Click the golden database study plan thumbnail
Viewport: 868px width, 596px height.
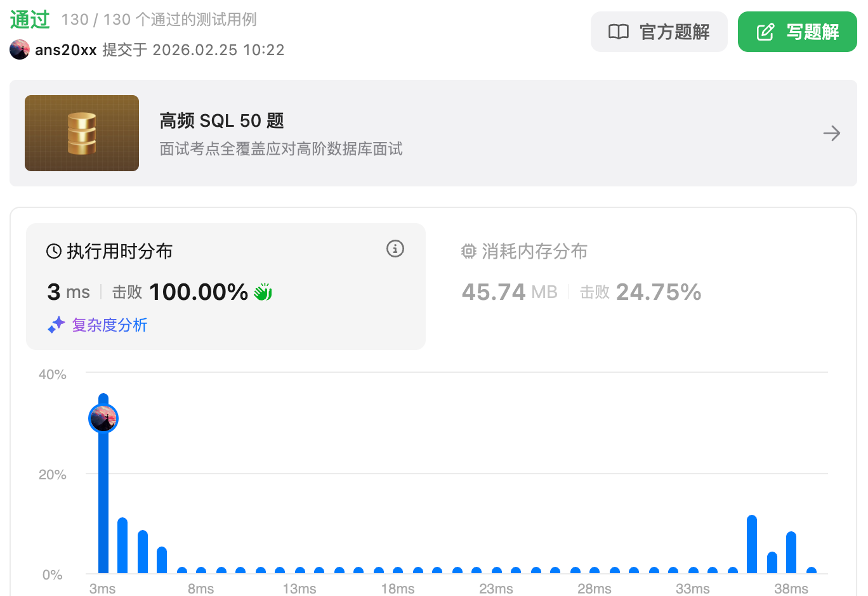(x=82, y=133)
